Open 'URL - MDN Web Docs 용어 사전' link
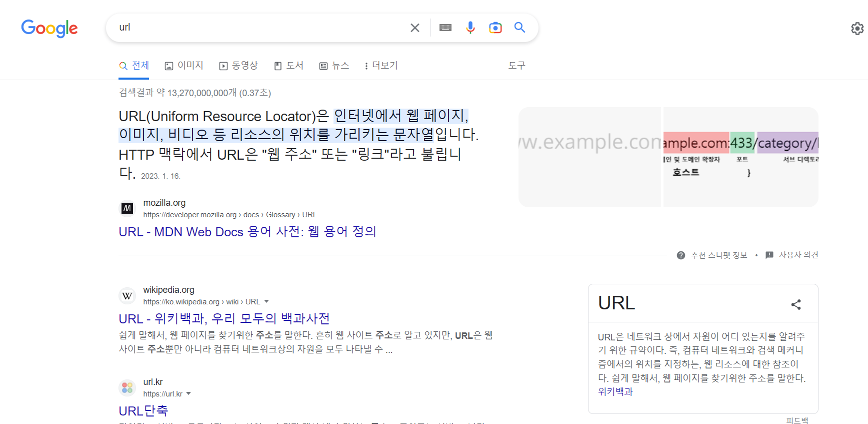Screen dimensions: 868x424 pos(247,232)
